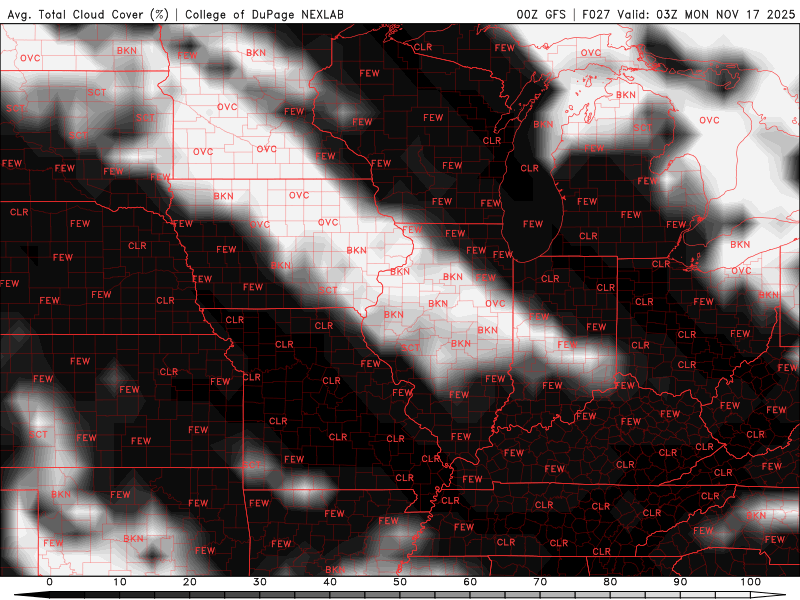
Task: Click the '00Z GFS' model run label
Action: coord(541,14)
